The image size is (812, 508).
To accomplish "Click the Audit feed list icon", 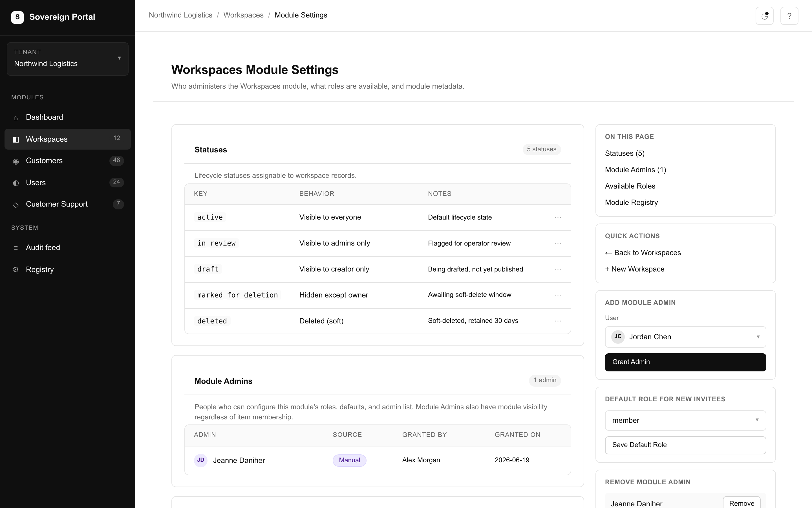I will [x=16, y=248].
